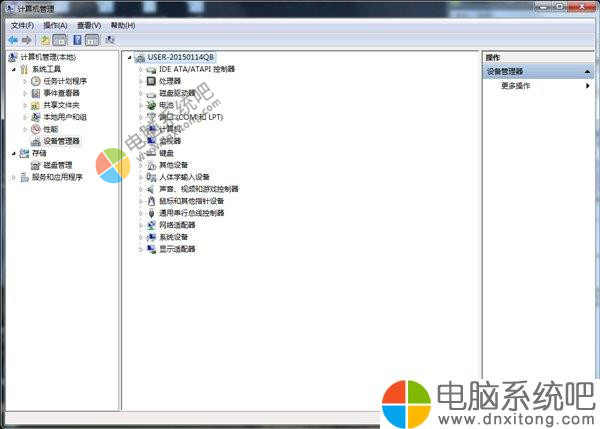Open the 操作(A) menu

tap(55, 25)
